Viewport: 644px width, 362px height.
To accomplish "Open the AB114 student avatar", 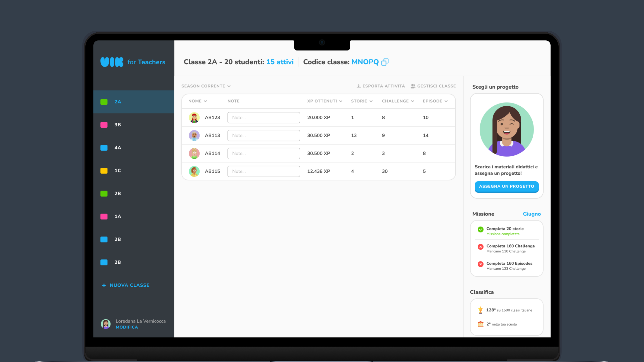I will 194,153.
